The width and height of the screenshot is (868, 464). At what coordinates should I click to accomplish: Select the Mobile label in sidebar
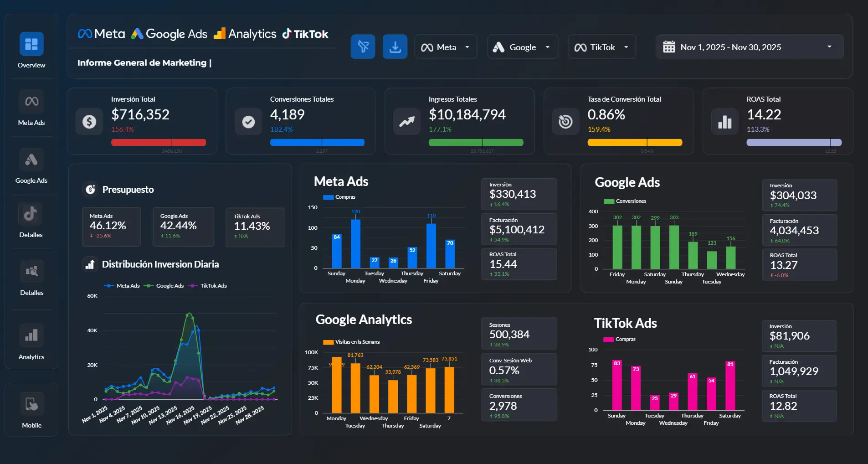pos(31,425)
